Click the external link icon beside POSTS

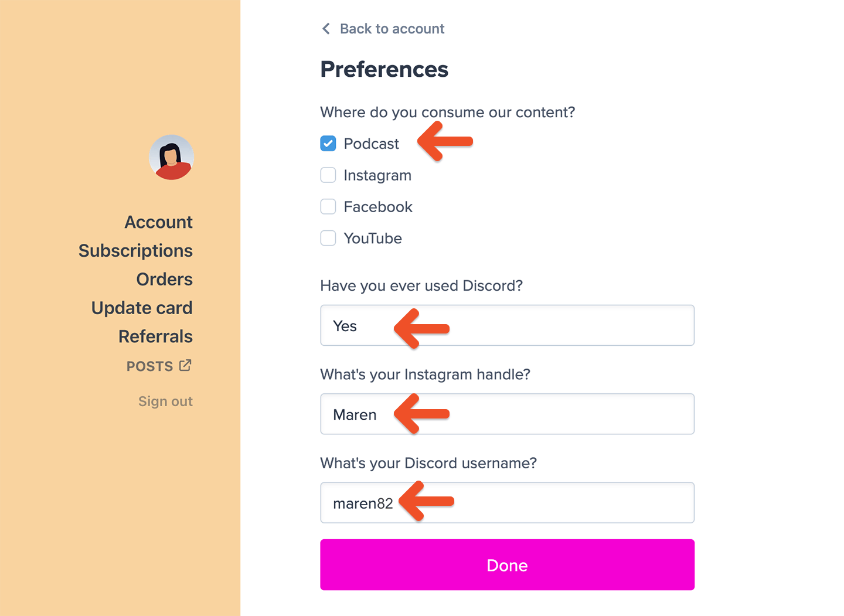[185, 365]
